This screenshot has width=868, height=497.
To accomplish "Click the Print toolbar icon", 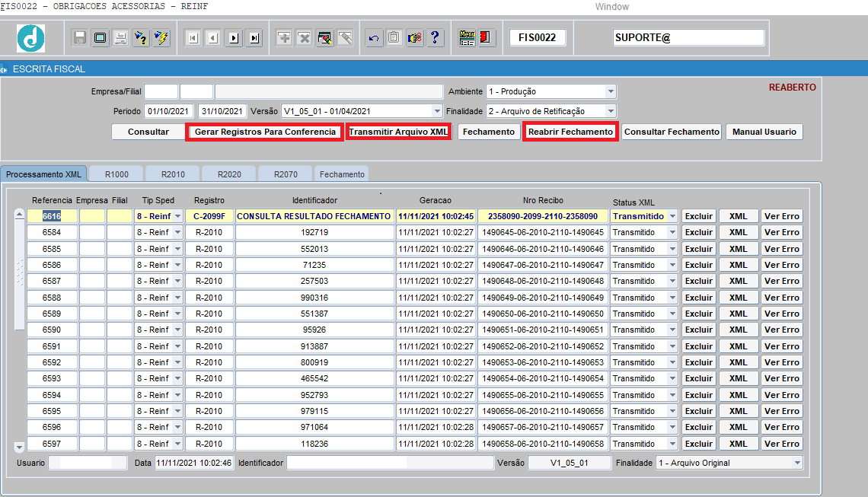I will point(120,37).
